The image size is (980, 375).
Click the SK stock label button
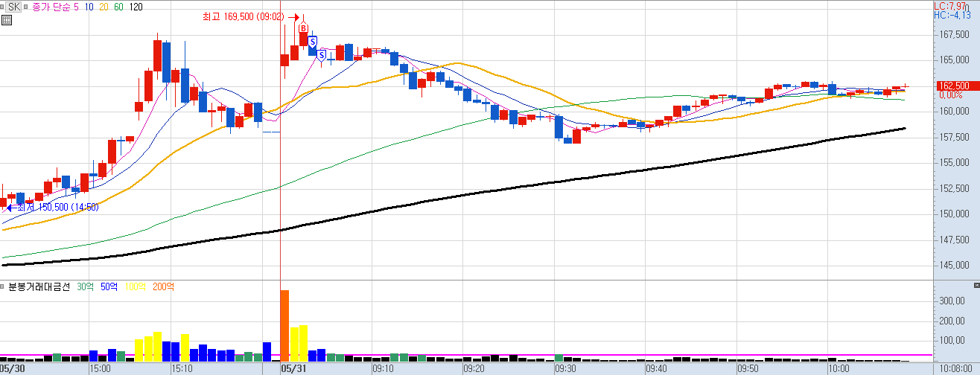pyautogui.click(x=12, y=7)
